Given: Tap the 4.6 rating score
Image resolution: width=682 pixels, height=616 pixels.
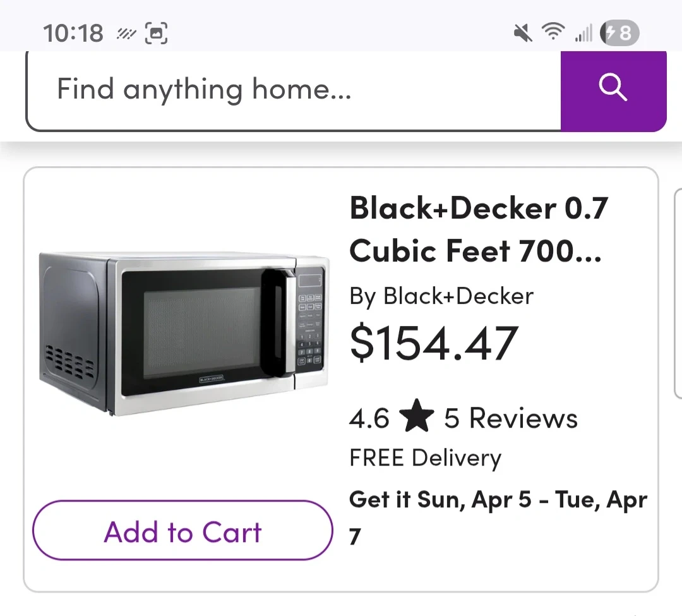Looking at the screenshot, I should (369, 418).
